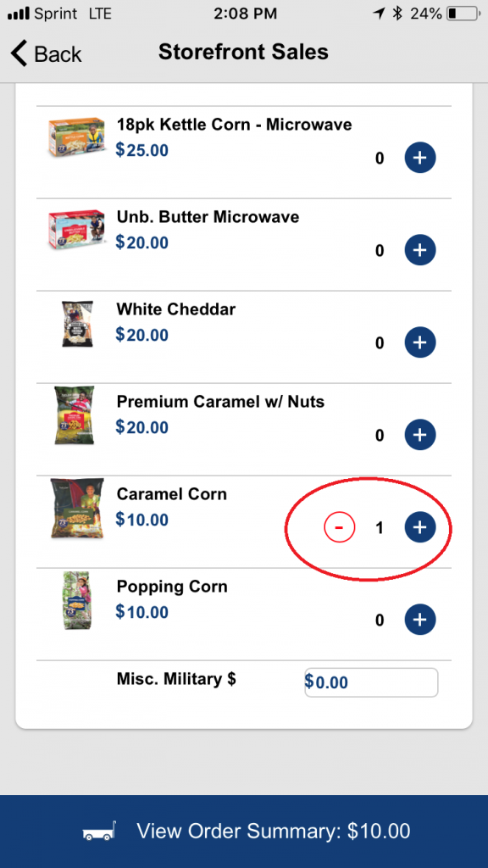Tap the plus icon for White Cheddar
488x868 pixels.
(420, 342)
